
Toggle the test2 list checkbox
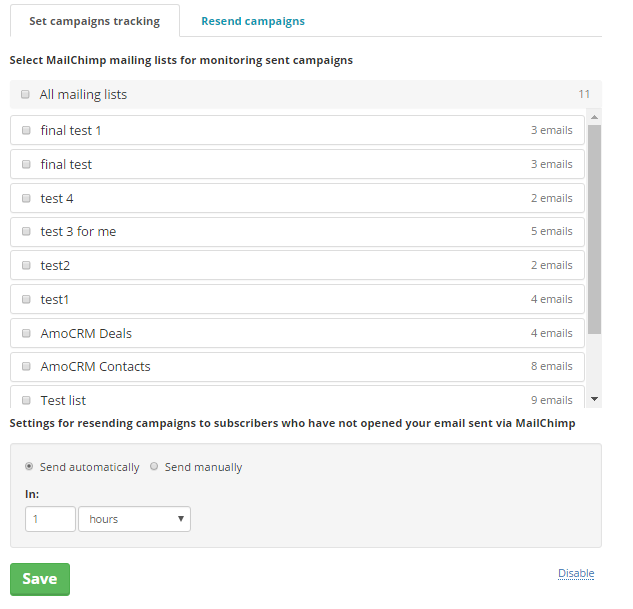[x=26, y=266]
